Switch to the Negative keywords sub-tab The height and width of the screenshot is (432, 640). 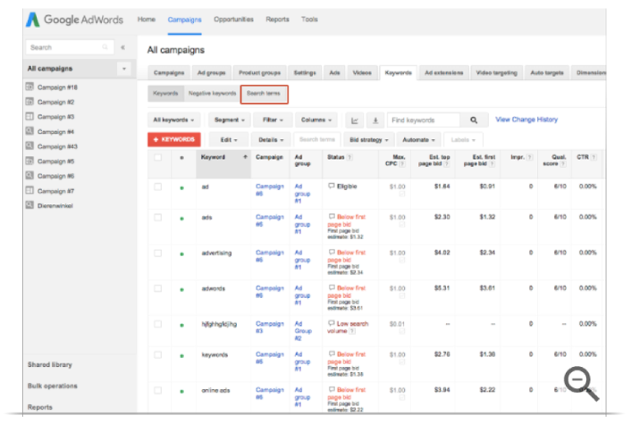pyautogui.click(x=212, y=94)
